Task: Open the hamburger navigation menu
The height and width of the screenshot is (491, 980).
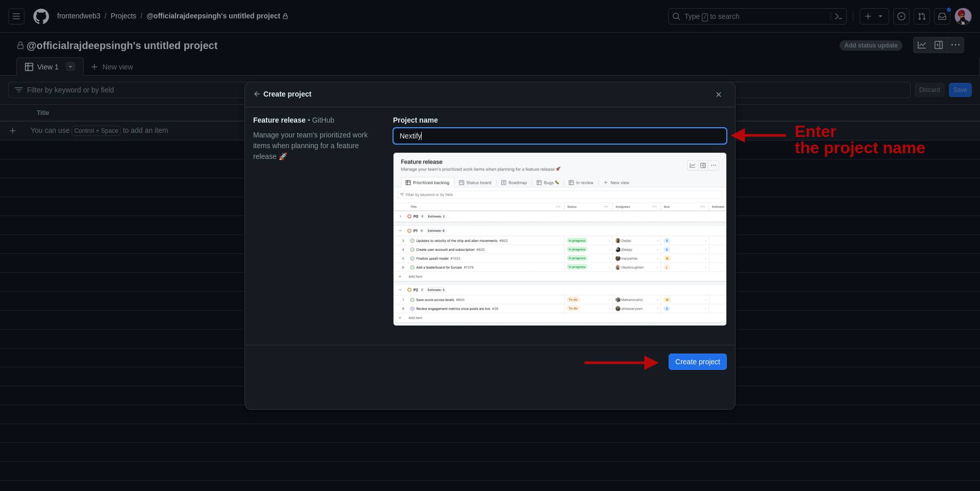Action: point(16,16)
